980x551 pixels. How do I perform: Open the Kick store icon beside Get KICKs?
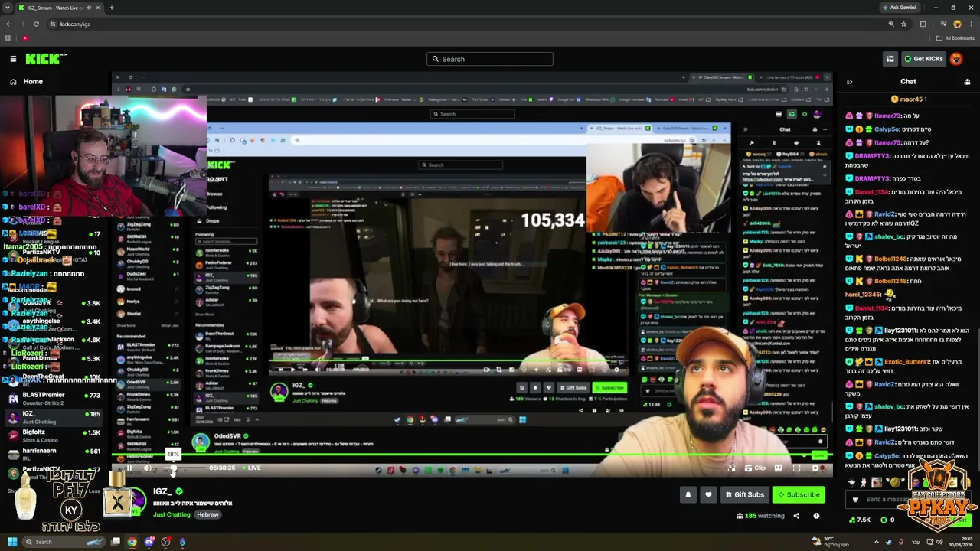tap(890, 59)
